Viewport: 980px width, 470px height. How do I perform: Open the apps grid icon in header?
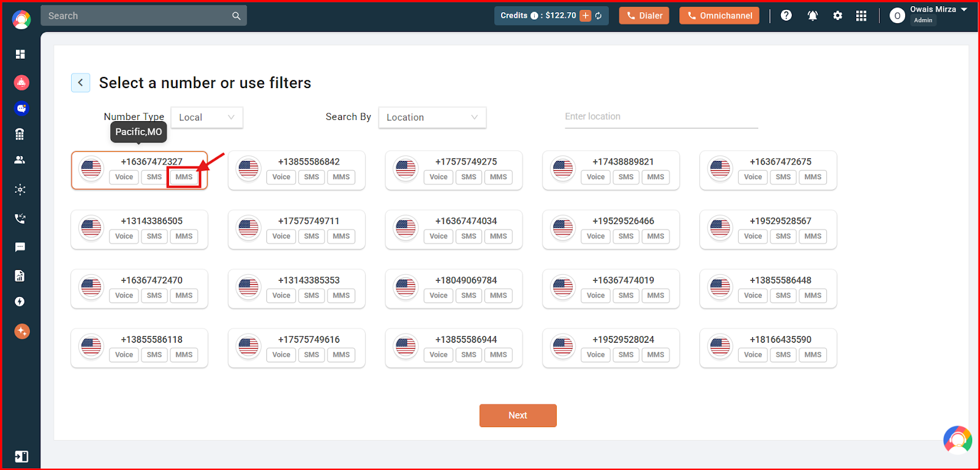point(861,16)
